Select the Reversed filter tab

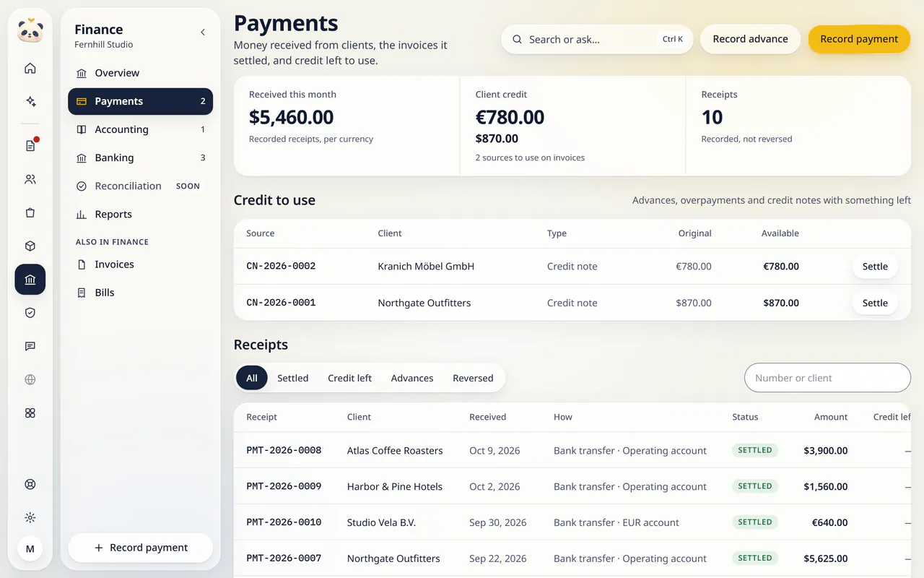(x=473, y=378)
